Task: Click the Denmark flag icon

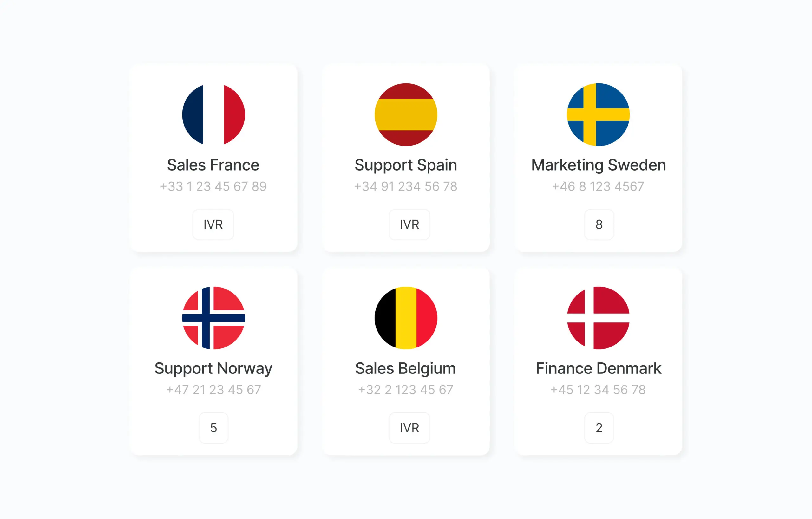Action: pyautogui.click(x=598, y=318)
